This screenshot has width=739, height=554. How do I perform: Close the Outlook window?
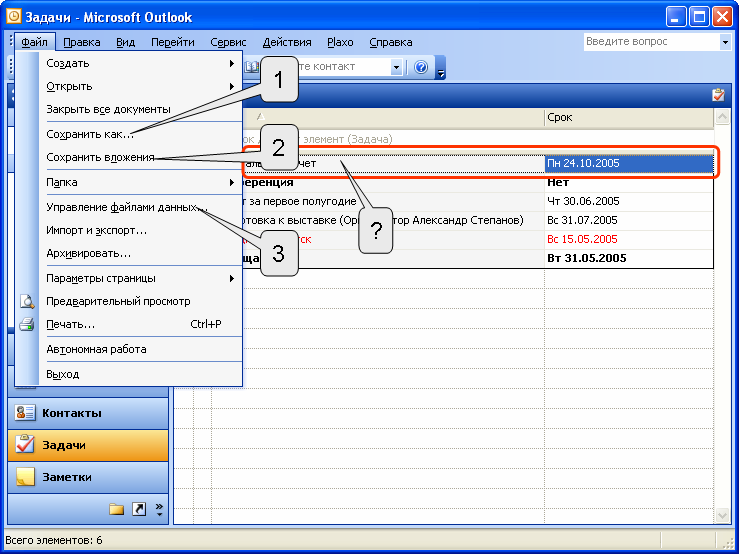[x=722, y=17]
